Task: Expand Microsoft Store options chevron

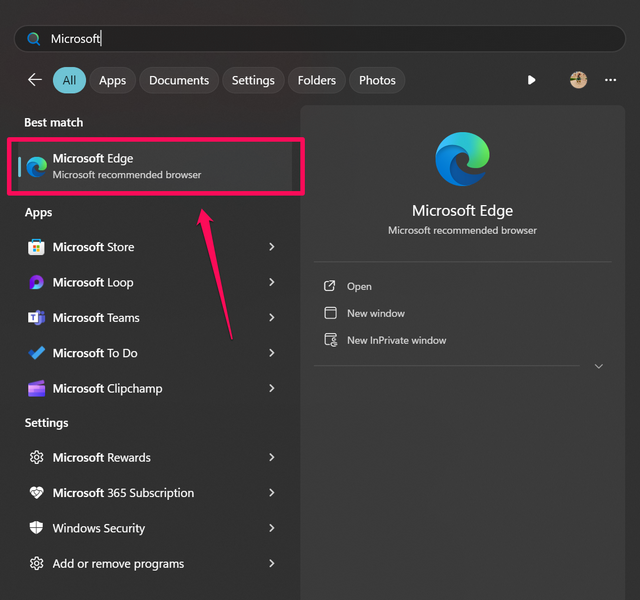Action: click(x=271, y=247)
